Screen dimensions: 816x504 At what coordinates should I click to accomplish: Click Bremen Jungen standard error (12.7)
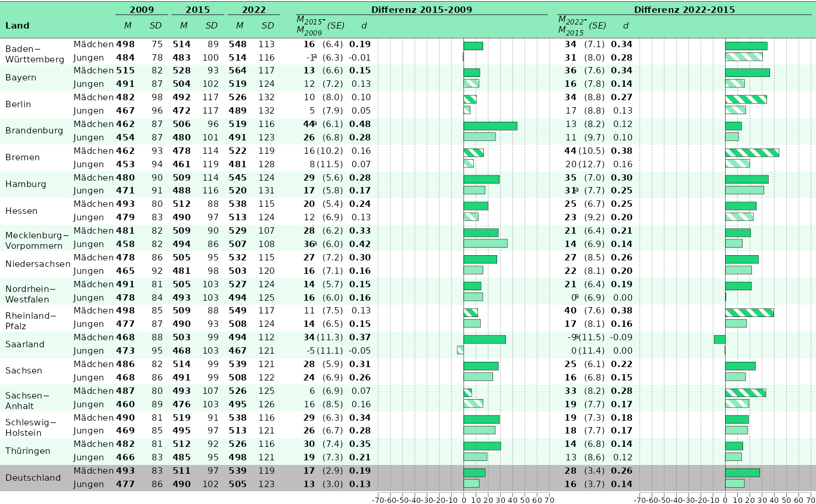click(x=591, y=164)
